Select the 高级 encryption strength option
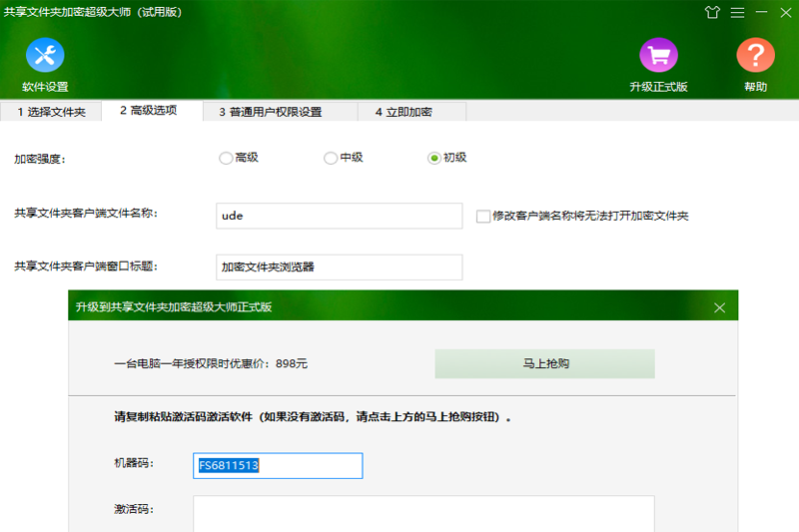 [x=226, y=158]
